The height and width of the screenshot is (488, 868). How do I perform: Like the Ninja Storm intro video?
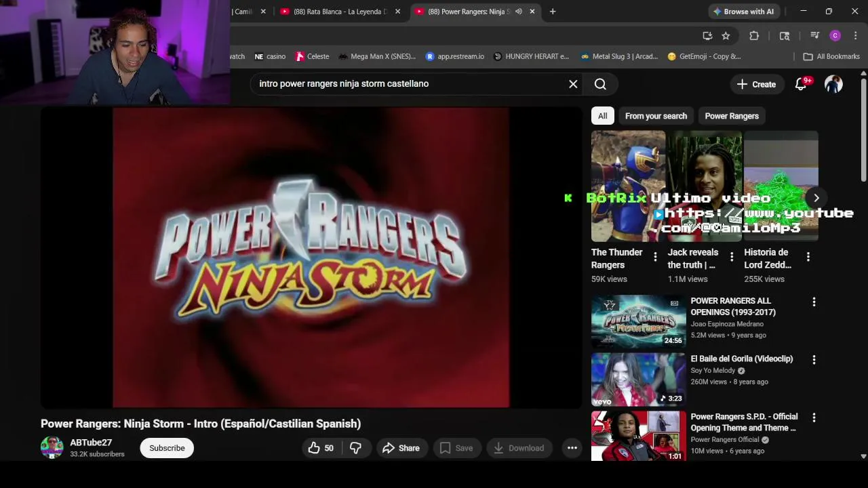(x=321, y=448)
